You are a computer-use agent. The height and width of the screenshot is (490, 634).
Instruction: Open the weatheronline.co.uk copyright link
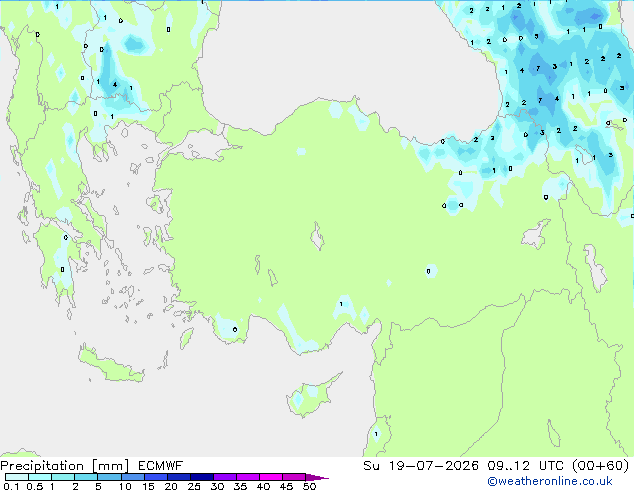point(550,481)
